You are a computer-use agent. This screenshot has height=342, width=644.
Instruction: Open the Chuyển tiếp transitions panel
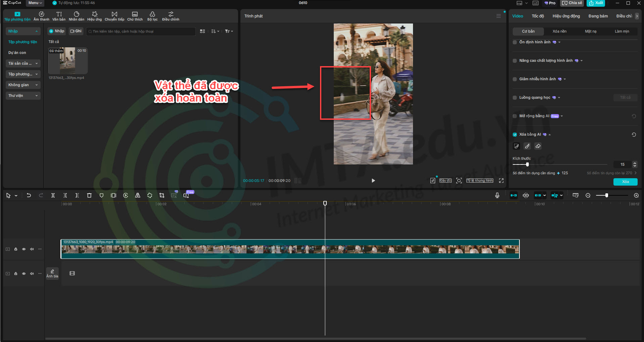pyautogui.click(x=114, y=16)
